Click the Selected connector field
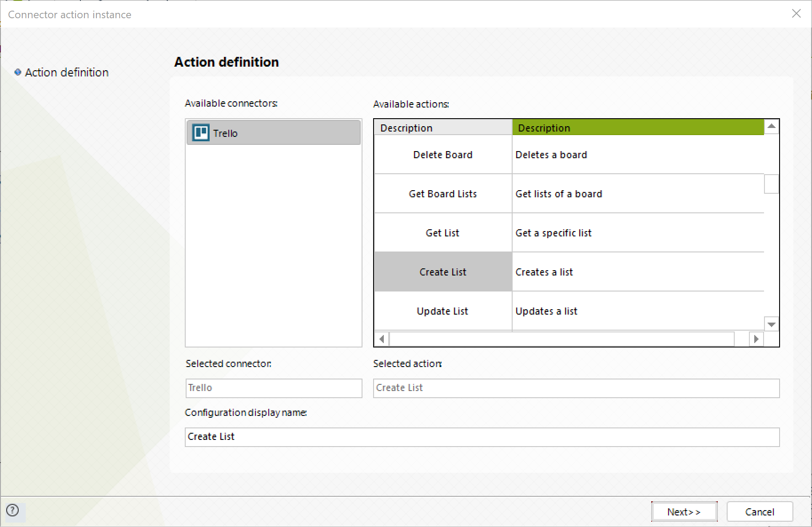 [274, 388]
